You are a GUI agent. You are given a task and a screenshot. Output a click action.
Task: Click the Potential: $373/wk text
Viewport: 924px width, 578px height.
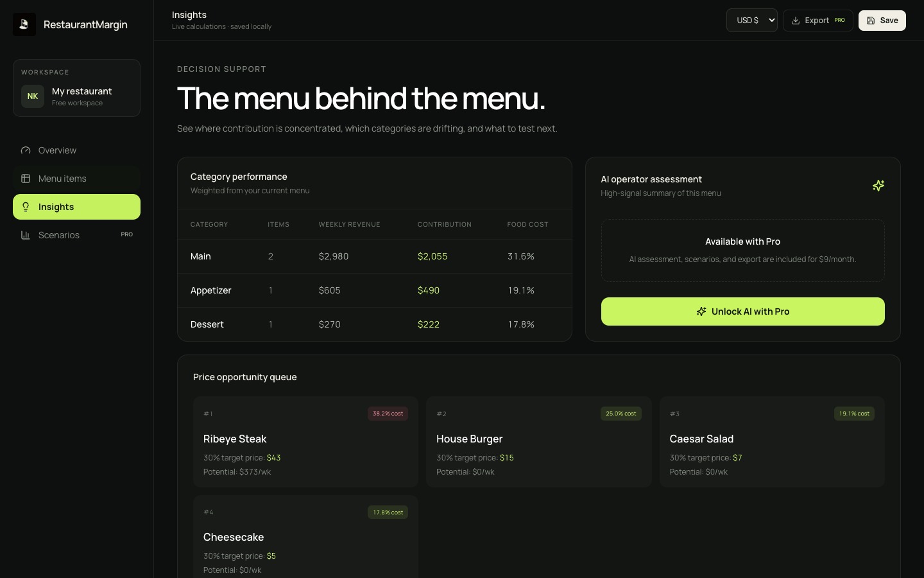coord(237,472)
